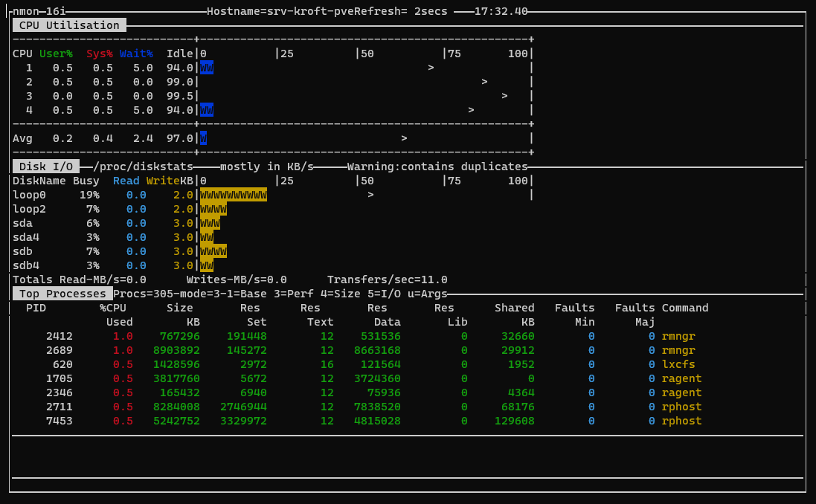This screenshot has height=504, width=816.
Task: Click the red Sys% column header
Action: tap(99, 54)
